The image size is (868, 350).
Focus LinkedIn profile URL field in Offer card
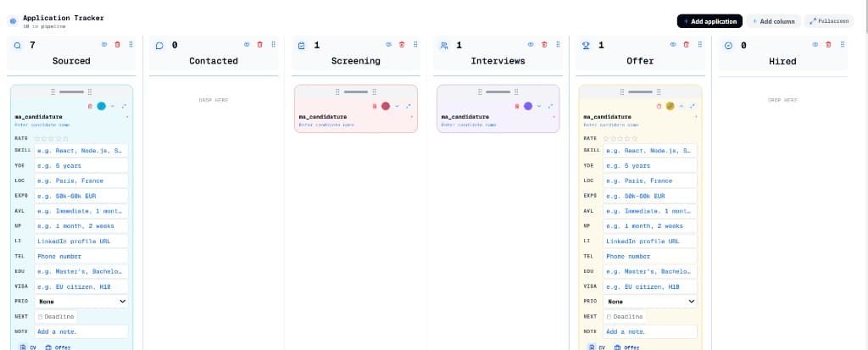(650, 242)
